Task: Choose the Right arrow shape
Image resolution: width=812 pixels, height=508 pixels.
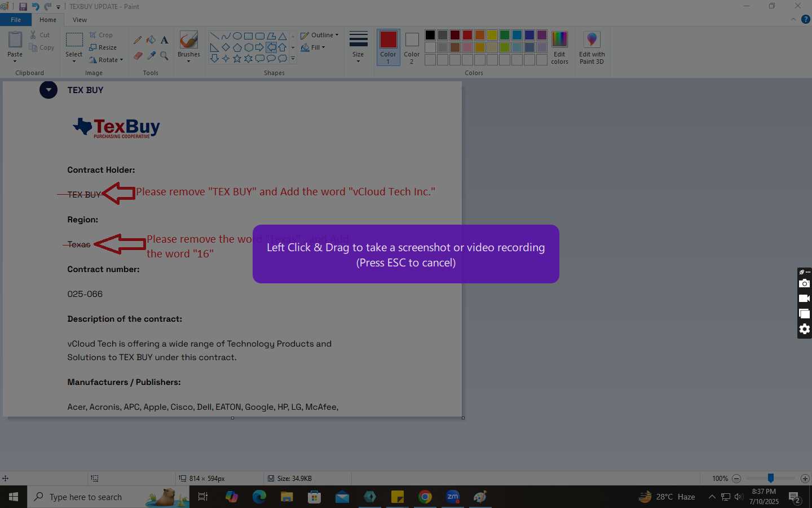Action: pos(260,47)
